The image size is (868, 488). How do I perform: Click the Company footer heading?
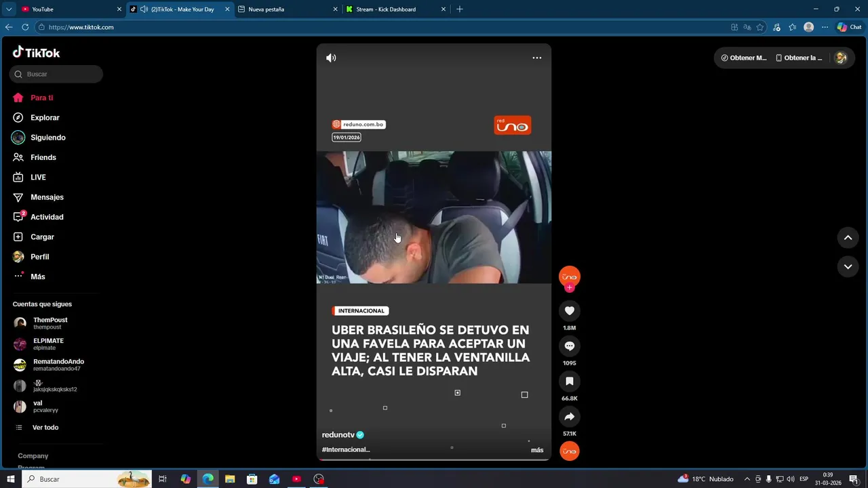pyautogui.click(x=33, y=456)
